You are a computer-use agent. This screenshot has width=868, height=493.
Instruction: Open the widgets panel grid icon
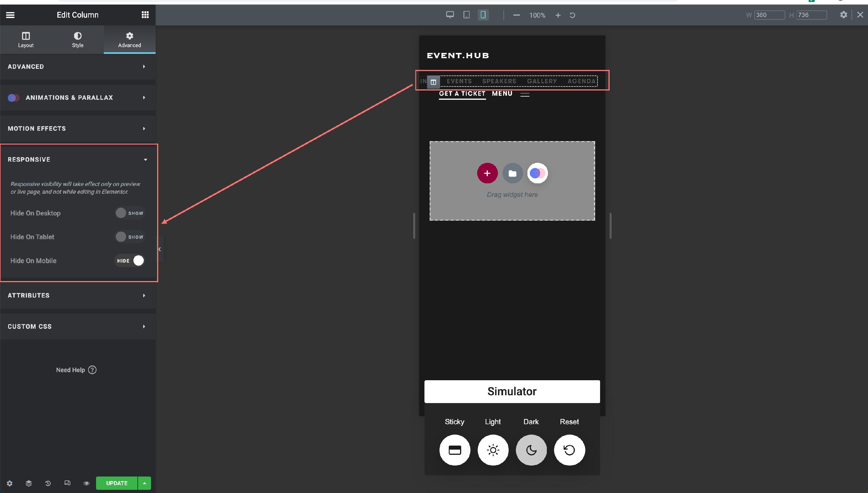(x=145, y=14)
